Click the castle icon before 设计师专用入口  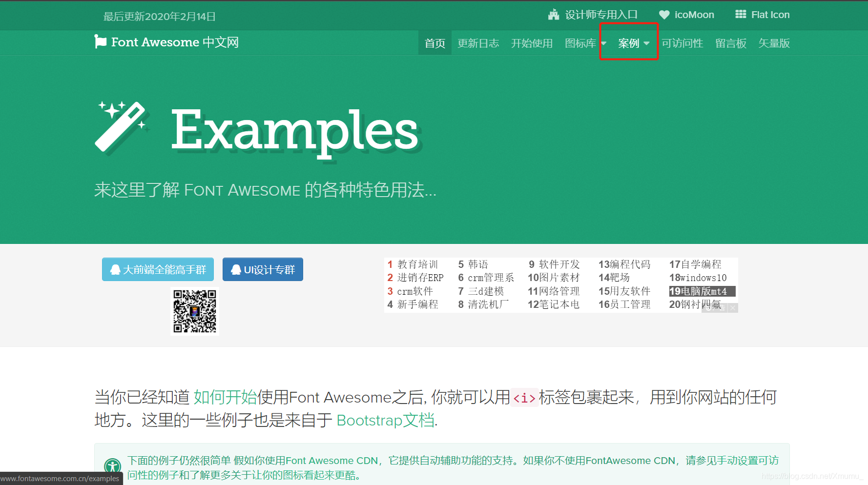pyautogui.click(x=554, y=15)
